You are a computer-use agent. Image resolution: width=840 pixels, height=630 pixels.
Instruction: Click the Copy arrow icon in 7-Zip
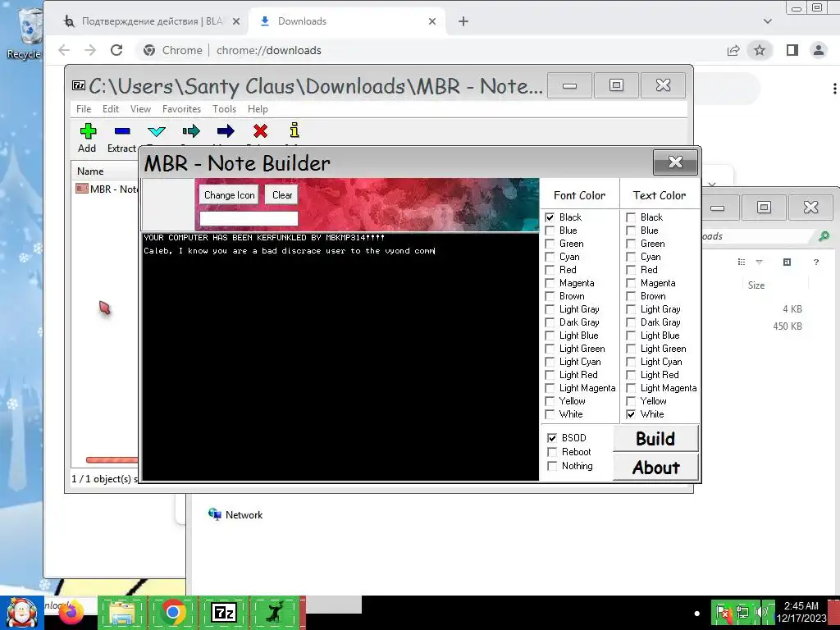click(x=190, y=131)
